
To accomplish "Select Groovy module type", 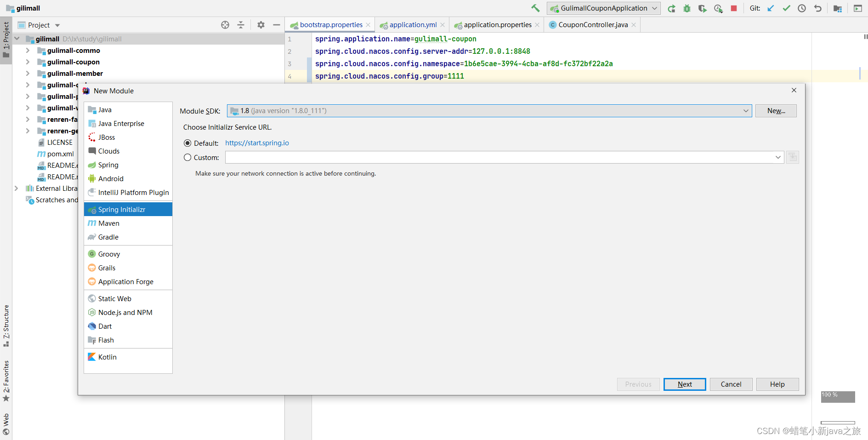I will pos(128,254).
